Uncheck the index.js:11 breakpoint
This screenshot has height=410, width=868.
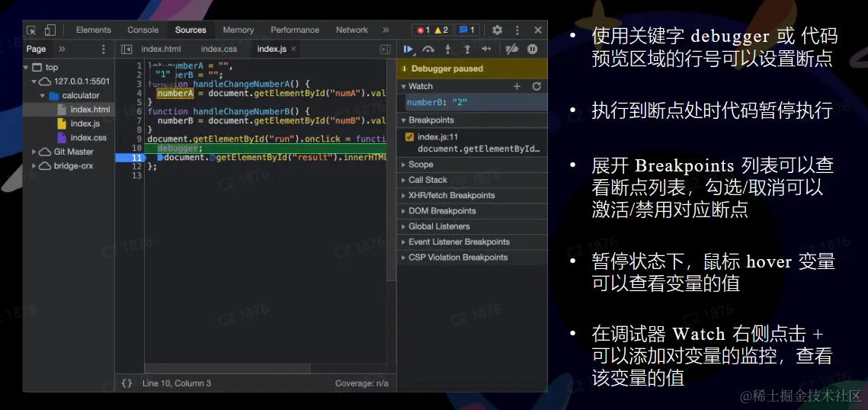410,136
